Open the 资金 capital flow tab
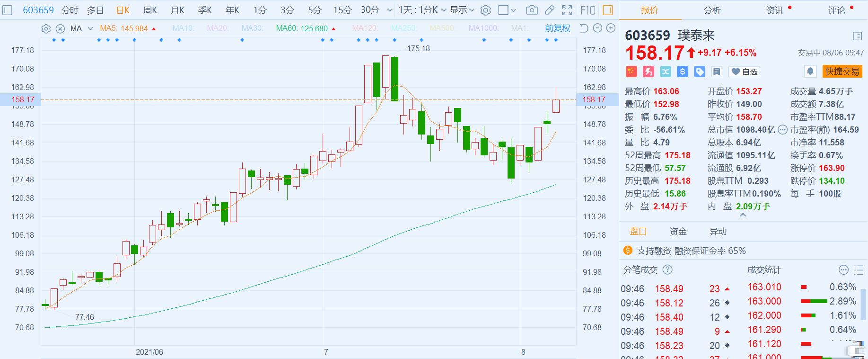 point(678,232)
